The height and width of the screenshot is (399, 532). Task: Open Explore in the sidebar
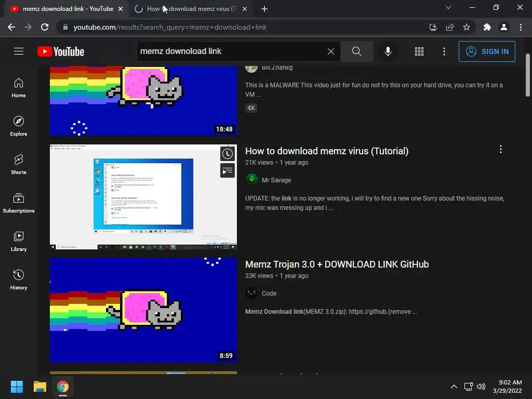click(19, 126)
